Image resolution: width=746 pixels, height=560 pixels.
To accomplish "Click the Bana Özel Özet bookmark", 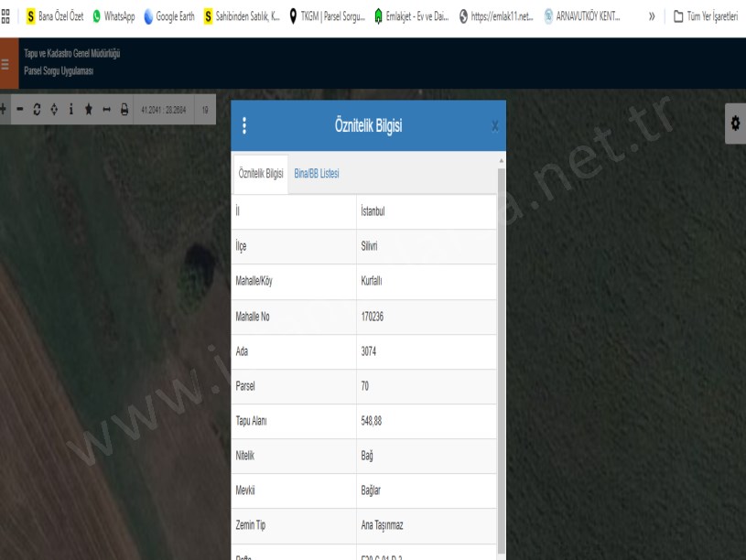I will point(56,16).
